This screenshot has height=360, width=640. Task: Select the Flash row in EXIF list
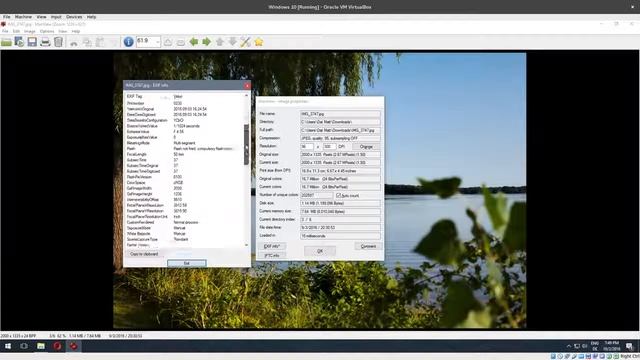tap(185, 149)
